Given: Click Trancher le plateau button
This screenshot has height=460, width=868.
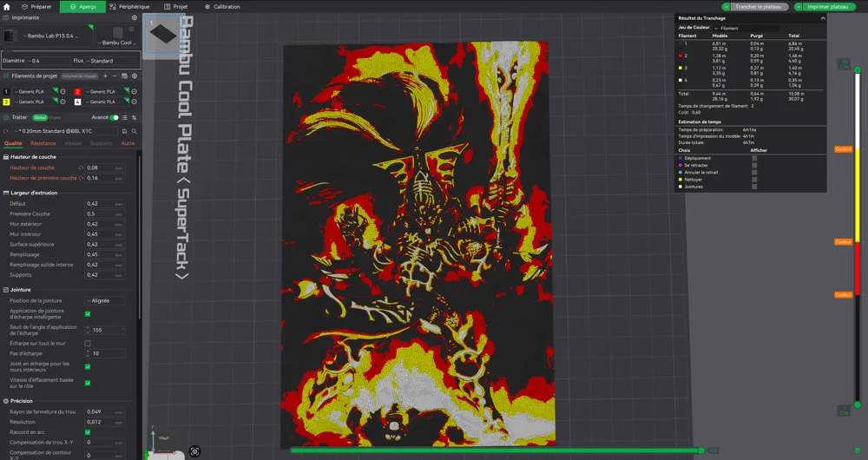Looking at the screenshot, I should point(759,7).
